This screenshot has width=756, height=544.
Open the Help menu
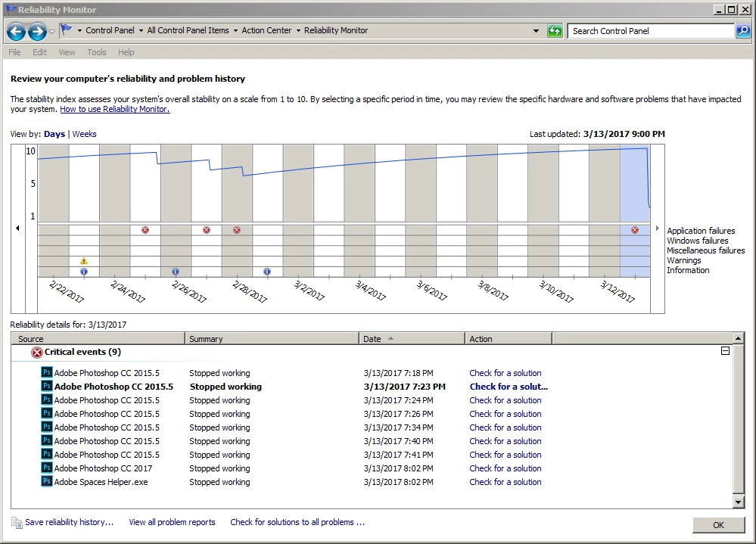click(126, 52)
